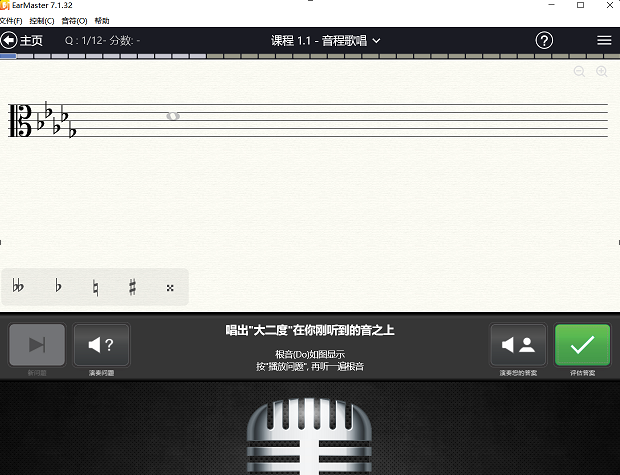620x475 pixels.
Task: Play the question again with speaker button
Action: pyautogui.click(x=102, y=345)
